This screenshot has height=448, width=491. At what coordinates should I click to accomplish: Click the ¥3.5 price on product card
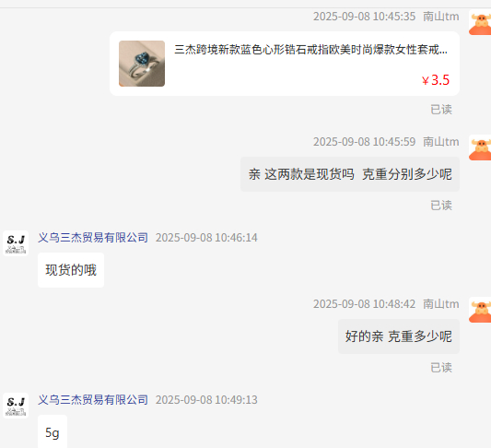point(436,80)
